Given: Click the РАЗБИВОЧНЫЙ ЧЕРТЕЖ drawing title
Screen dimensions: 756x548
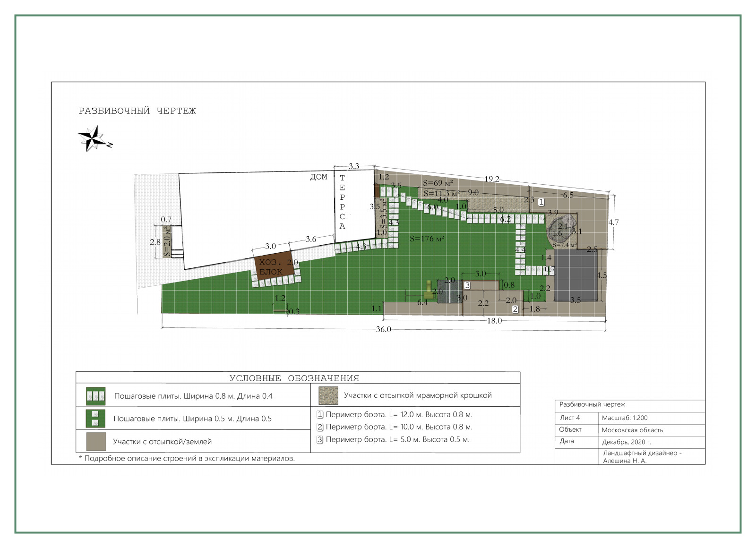Looking at the screenshot, I should [137, 111].
